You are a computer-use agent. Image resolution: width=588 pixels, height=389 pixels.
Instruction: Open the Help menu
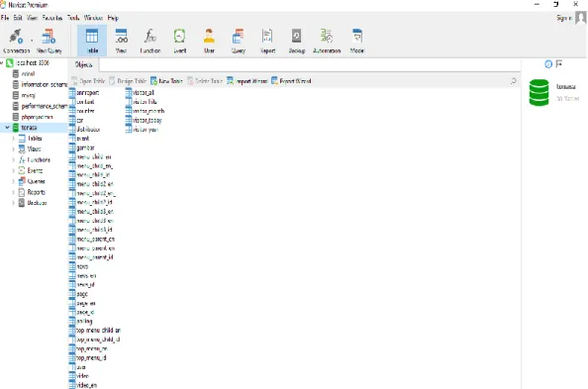coord(113,18)
